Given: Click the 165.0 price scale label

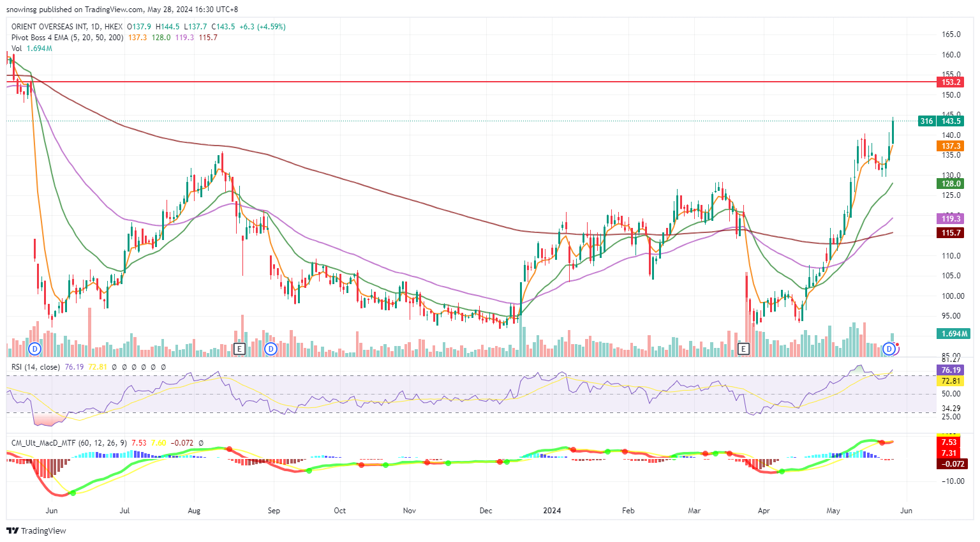Looking at the screenshot, I should 951,34.
